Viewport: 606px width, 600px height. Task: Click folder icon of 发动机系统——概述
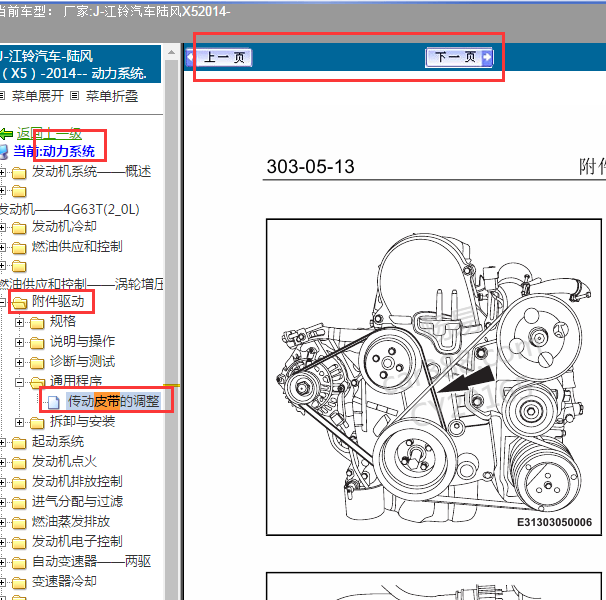click(x=19, y=172)
